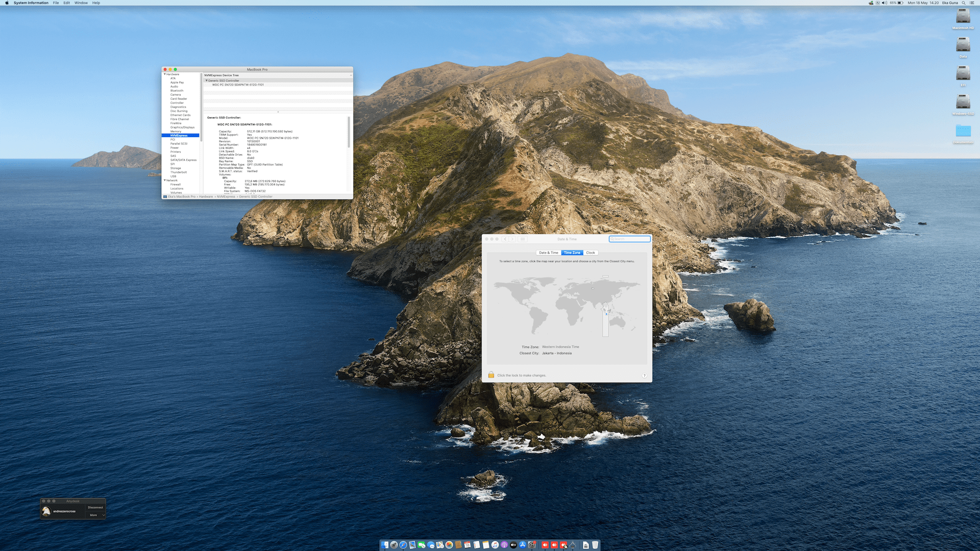The height and width of the screenshot is (551, 980).
Task: Open the Window menu in menu bar
Action: tap(81, 3)
